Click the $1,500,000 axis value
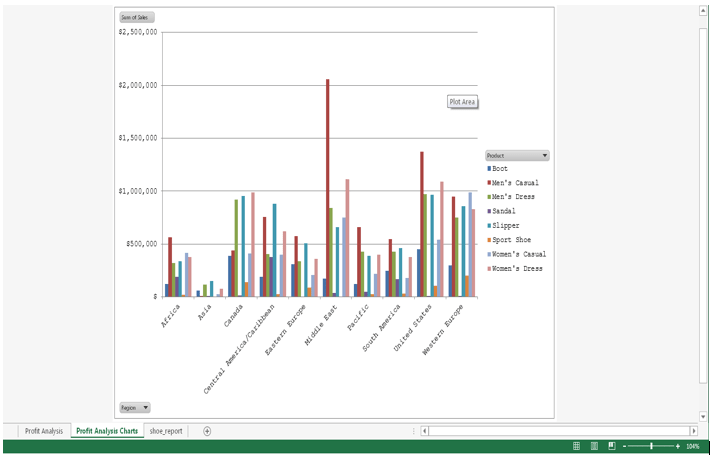The image size is (714, 456). tap(138, 138)
